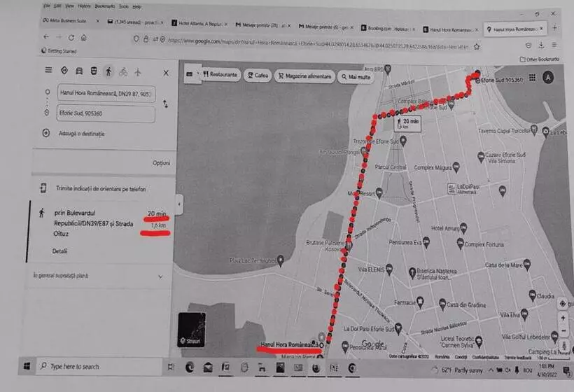This screenshot has height=392, width=574.
Task: Open a new browser tab
Action: [x=555, y=28]
